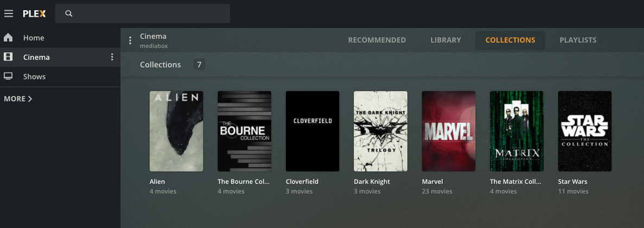Click "4 movies" under The Bourne Col...
Viewport: 644px width, 228px height.
pos(231,192)
